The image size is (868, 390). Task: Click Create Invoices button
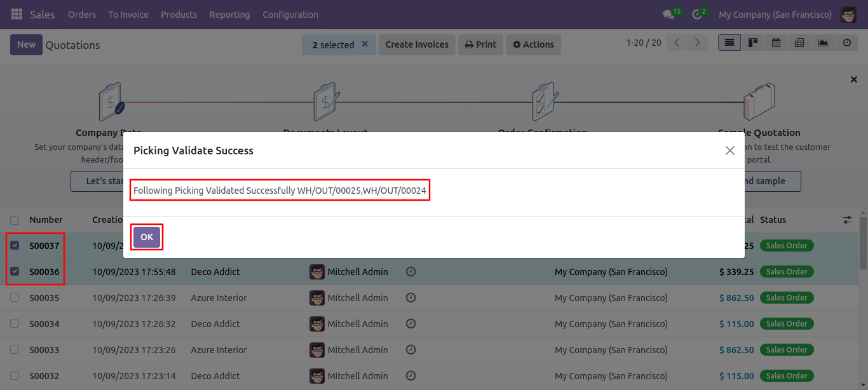click(417, 44)
